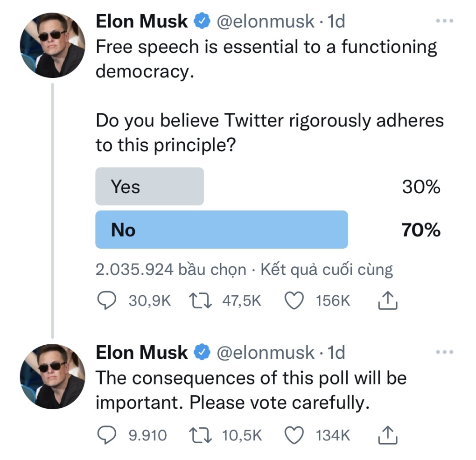Like the 'vote carefully' tweet
Screen dimensions: 476x460
(x=294, y=436)
